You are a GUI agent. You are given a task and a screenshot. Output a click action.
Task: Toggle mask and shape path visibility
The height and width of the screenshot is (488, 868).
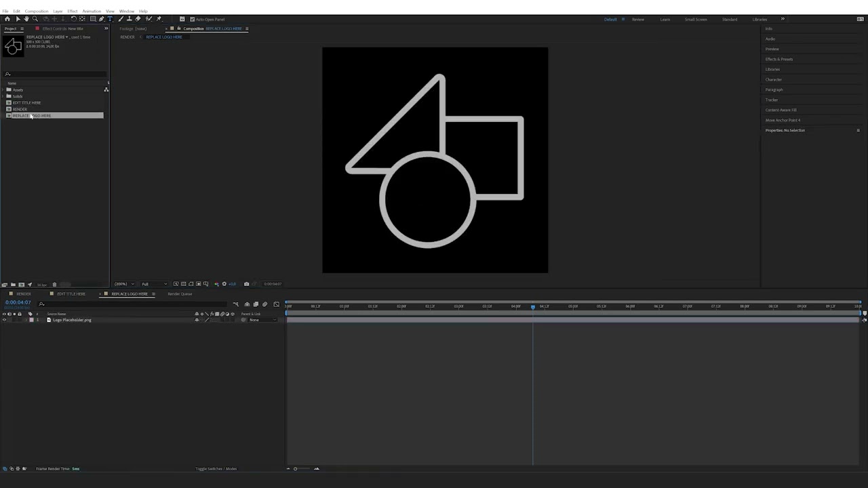pyautogui.click(x=191, y=284)
